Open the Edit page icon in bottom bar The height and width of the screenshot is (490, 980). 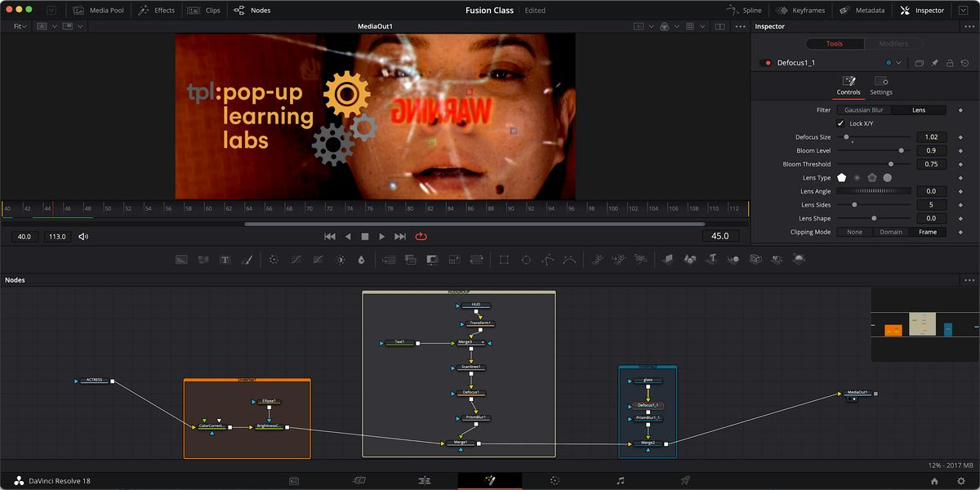coord(424,481)
